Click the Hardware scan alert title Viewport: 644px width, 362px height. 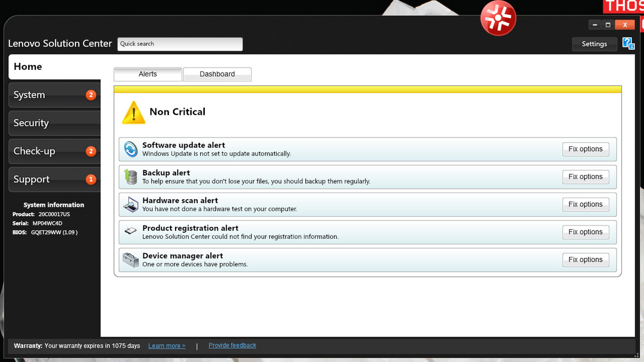click(x=181, y=200)
